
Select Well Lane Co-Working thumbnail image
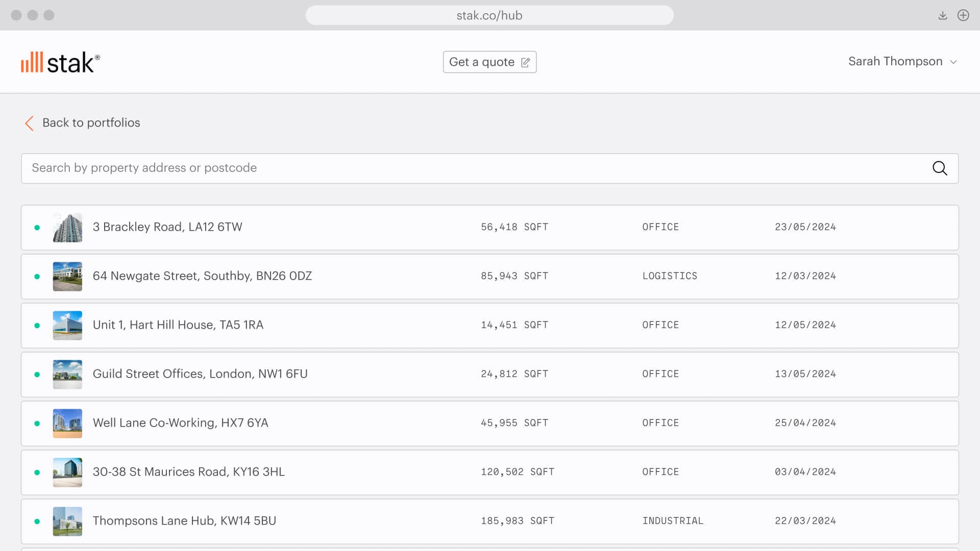(x=67, y=423)
